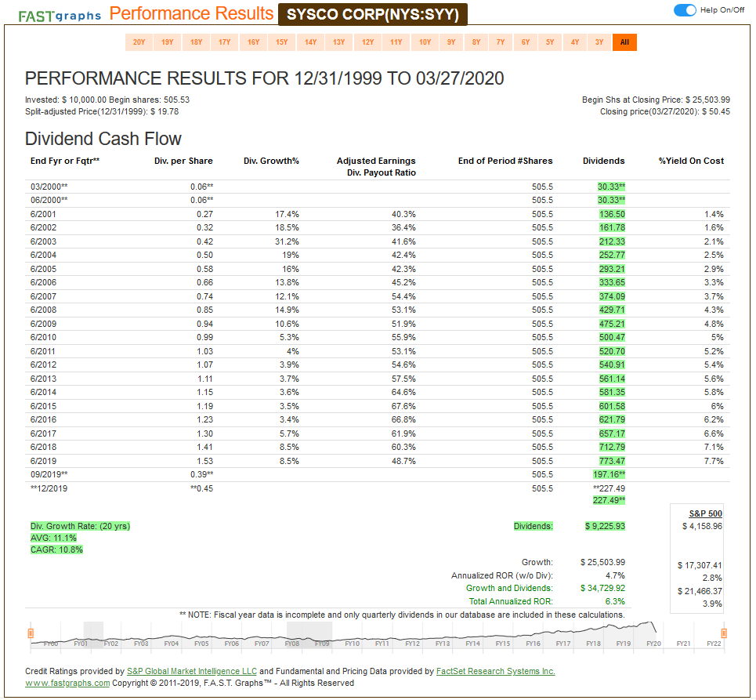Click Total Annualized ROR value 6.3%

click(x=615, y=601)
